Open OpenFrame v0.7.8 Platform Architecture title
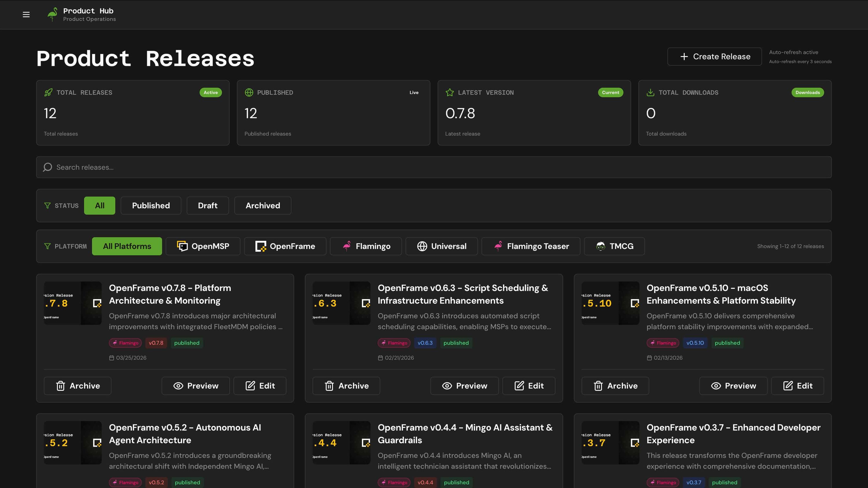Viewport: 868px width, 488px height. (x=170, y=294)
